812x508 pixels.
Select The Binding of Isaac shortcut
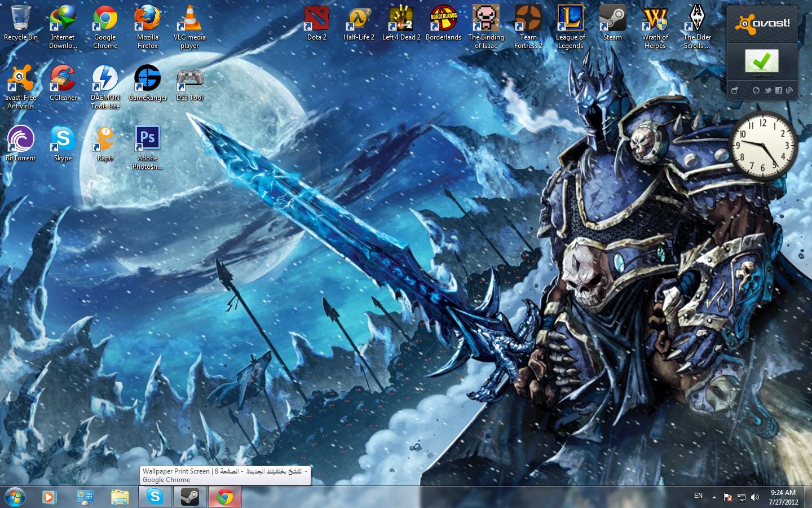click(486, 28)
